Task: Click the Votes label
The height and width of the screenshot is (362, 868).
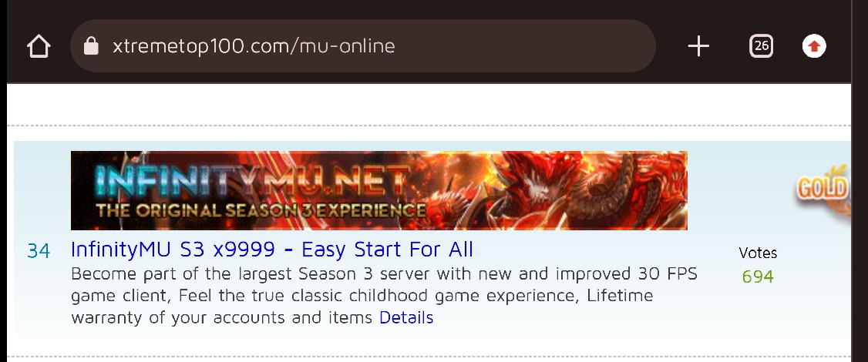Action: coord(758,253)
